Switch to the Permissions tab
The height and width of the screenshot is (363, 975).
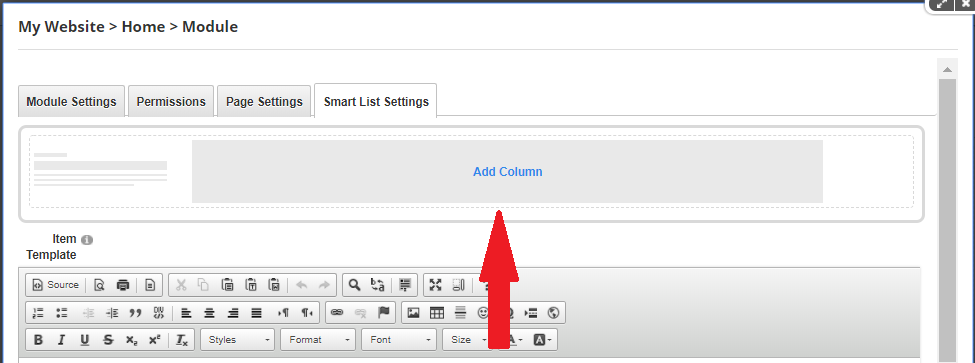click(x=171, y=101)
